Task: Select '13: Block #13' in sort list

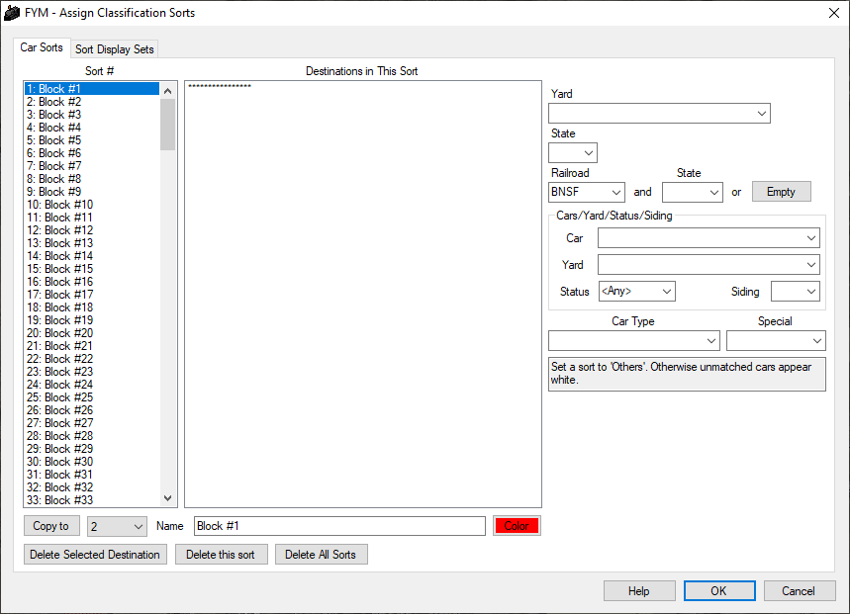Action: point(92,243)
